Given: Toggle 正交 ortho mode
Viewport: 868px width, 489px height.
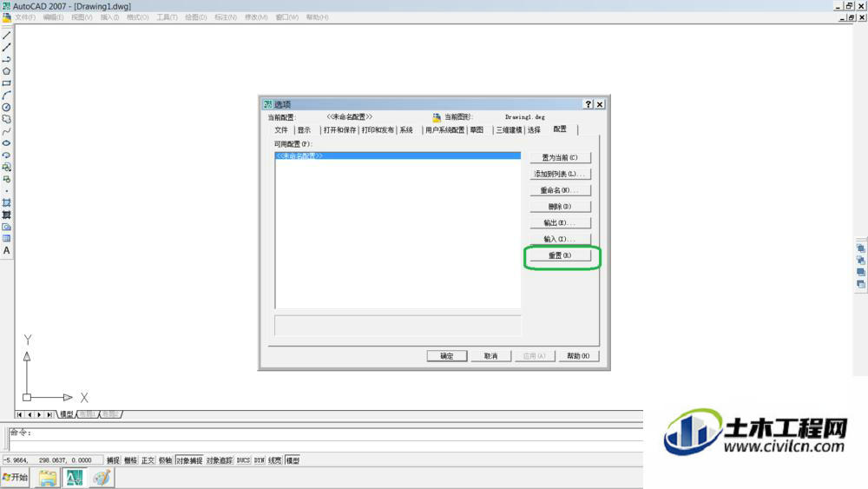Looking at the screenshot, I should point(148,460).
